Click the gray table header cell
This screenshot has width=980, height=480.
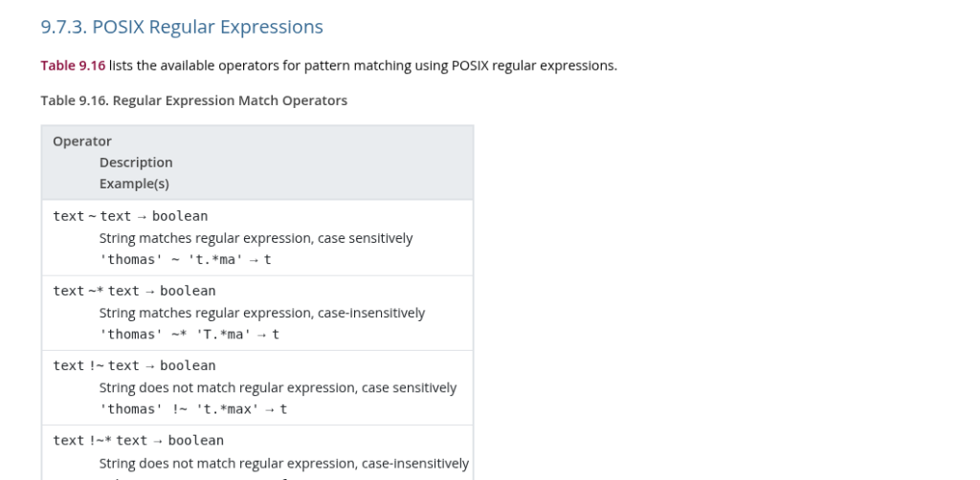(257, 163)
